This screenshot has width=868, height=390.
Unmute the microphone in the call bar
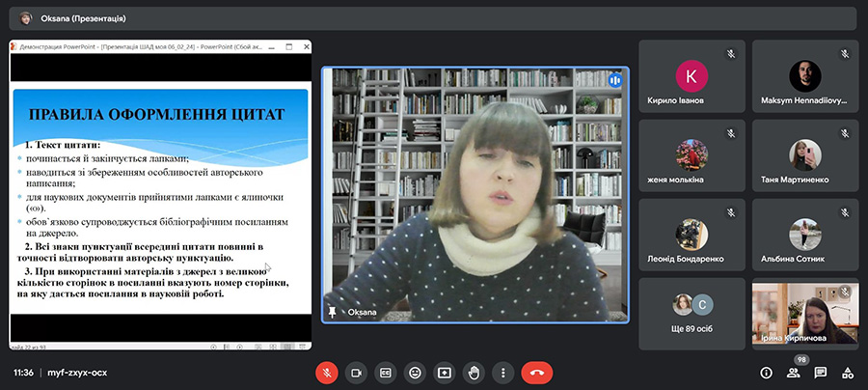tap(327, 373)
